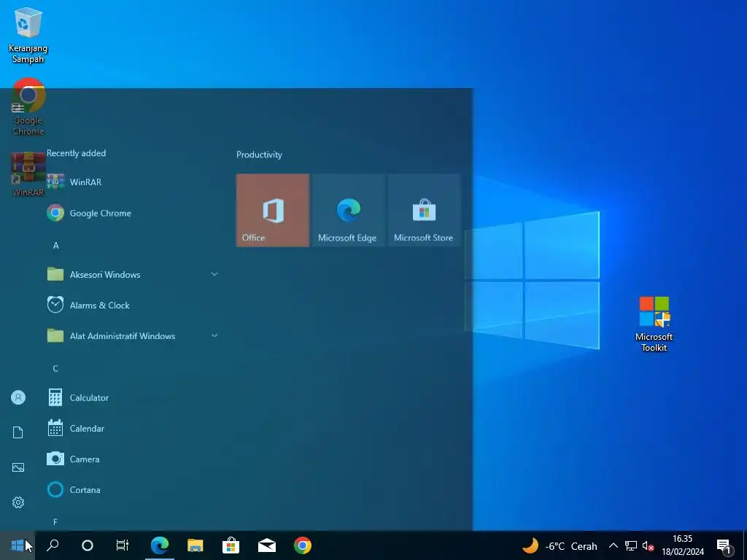The height and width of the screenshot is (560, 747).
Task: Click the Productivity group title
Action: (x=259, y=155)
